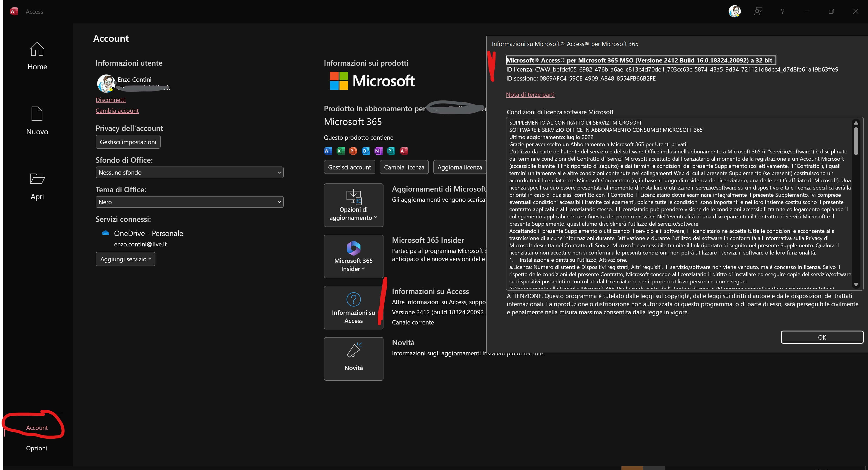Open Microsoft 365 Insider dropdown tile
This screenshot has width=868, height=470.
353,257
